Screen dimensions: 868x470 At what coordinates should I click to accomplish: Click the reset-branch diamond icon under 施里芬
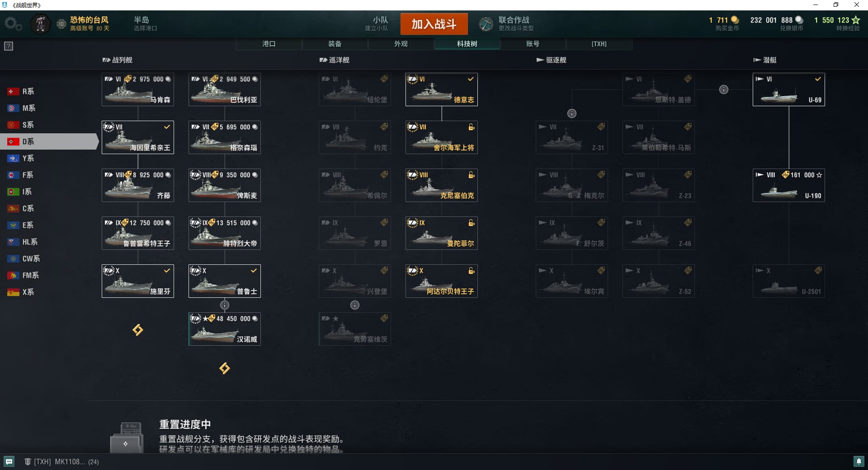[138, 330]
